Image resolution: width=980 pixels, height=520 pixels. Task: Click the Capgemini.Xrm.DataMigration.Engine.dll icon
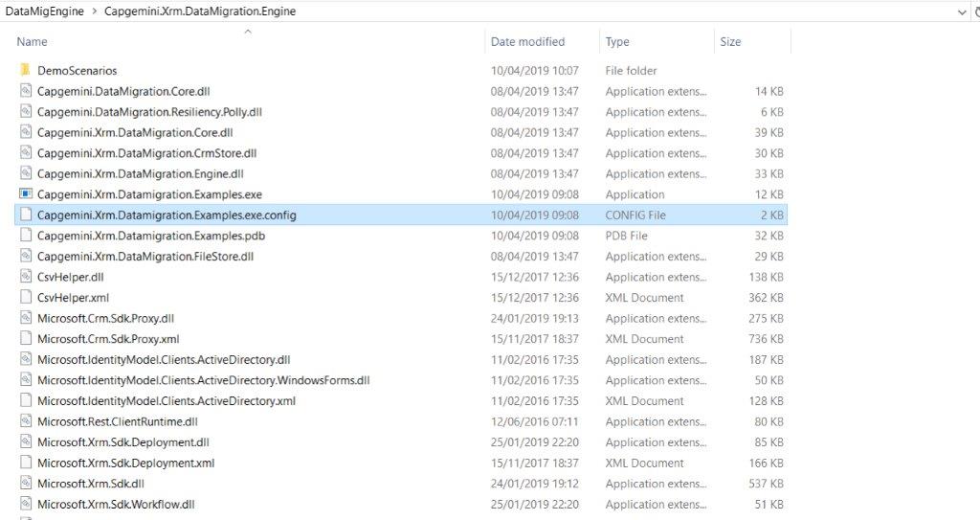click(x=26, y=173)
